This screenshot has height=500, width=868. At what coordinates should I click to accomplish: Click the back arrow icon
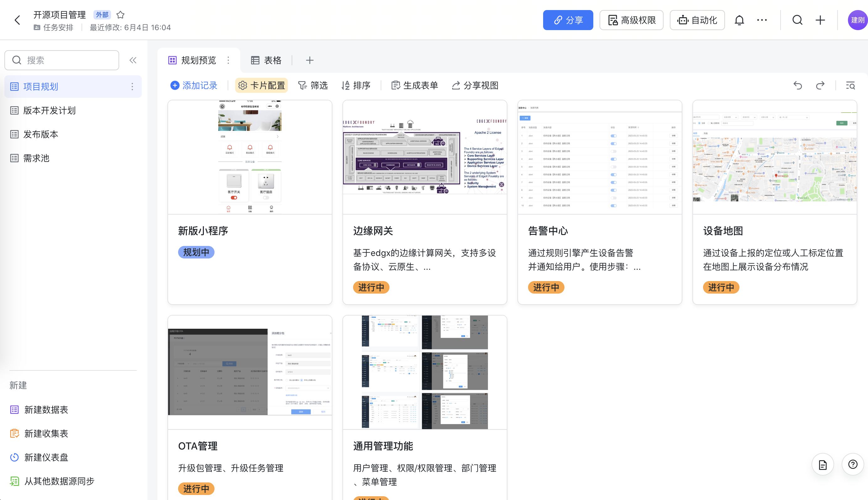[x=17, y=20]
